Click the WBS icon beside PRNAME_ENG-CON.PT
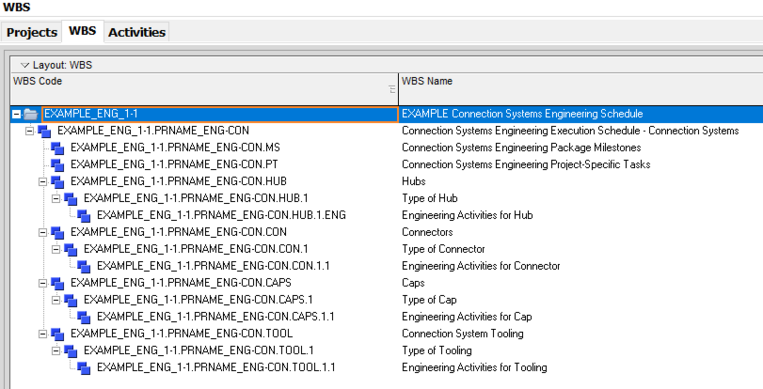The width and height of the screenshot is (763, 389). (x=57, y=165)
